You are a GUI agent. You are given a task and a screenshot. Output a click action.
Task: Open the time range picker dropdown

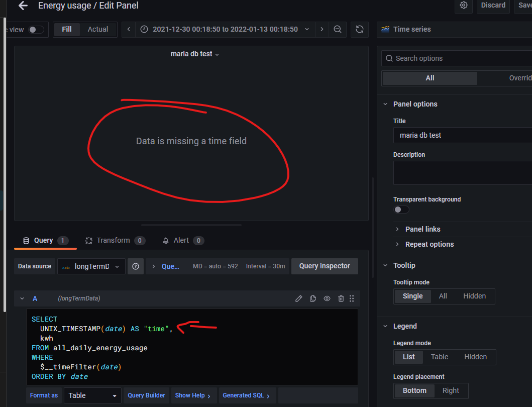pyautogui.click(x=225, y=29)
